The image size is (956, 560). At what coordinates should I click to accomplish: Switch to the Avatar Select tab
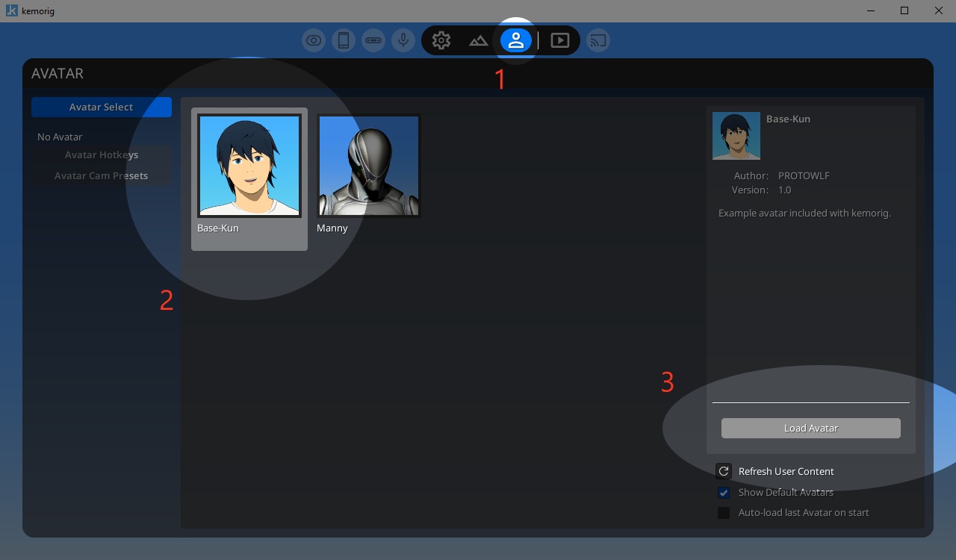click(x=102, y=108)
